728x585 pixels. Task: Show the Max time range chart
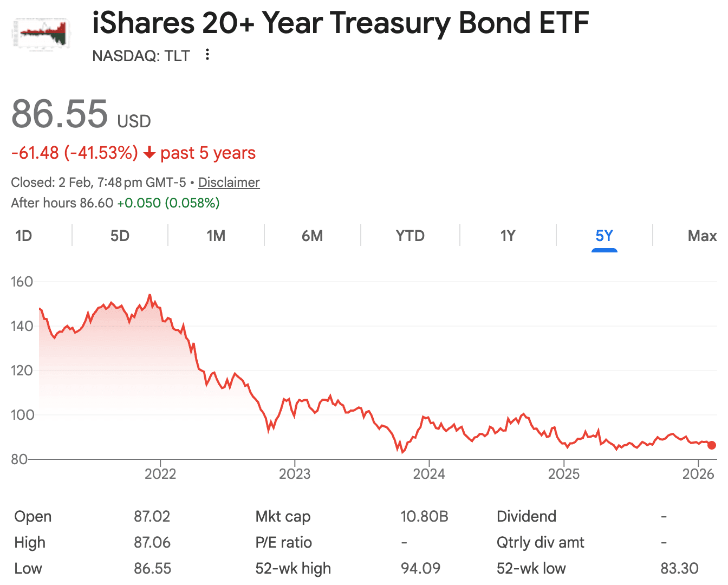pos(702,236)
